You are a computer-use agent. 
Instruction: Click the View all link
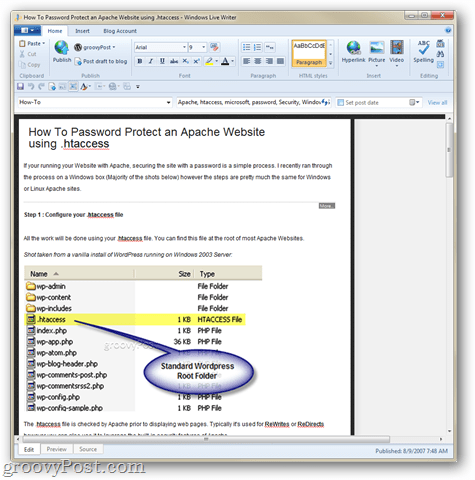tap(437, 103)
